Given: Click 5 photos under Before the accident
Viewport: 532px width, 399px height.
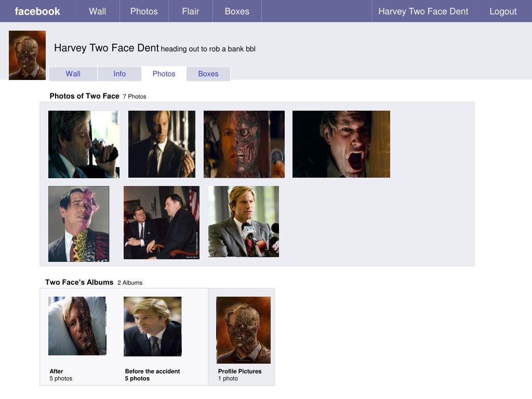Looking at the screenshot, I should (137, 378).
